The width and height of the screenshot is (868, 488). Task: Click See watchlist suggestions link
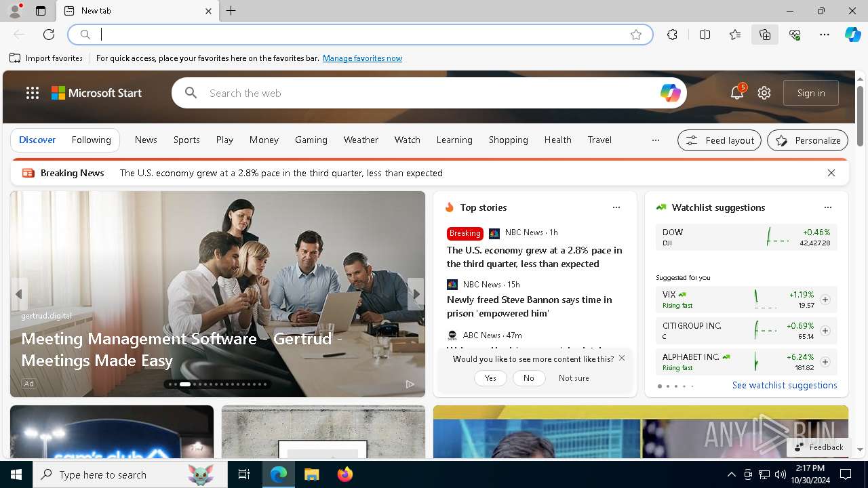pyautogui.click(x=785, y=385)
